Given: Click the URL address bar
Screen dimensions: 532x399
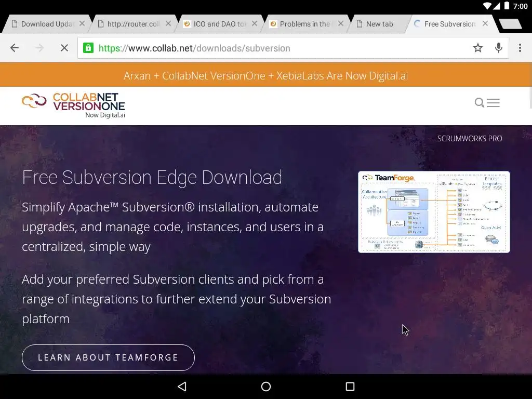Looking at the screenshot, I should (293, 48).
